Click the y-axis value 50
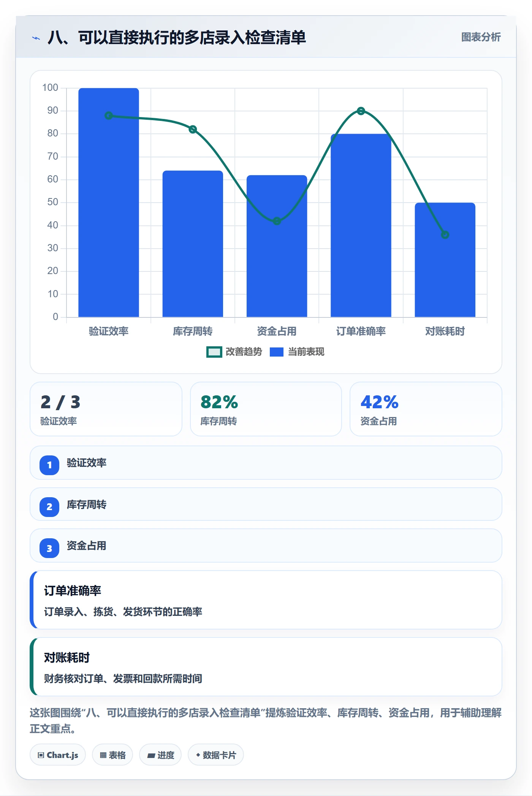This screenshot has width=532, height=796. 53,202
